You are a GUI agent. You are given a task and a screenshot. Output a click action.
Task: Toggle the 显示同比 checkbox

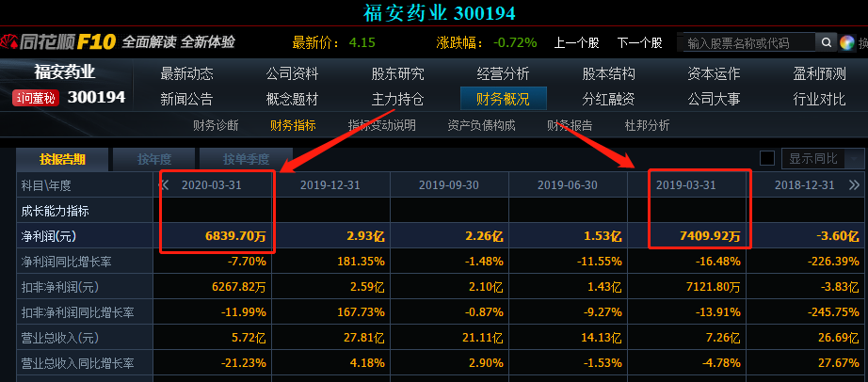pyautogui.click(x=767, y=159)
